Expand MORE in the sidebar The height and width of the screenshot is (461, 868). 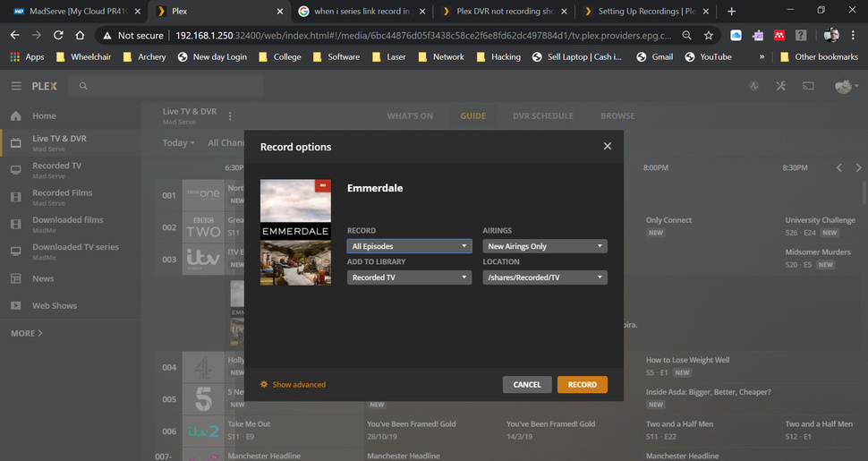27,333
